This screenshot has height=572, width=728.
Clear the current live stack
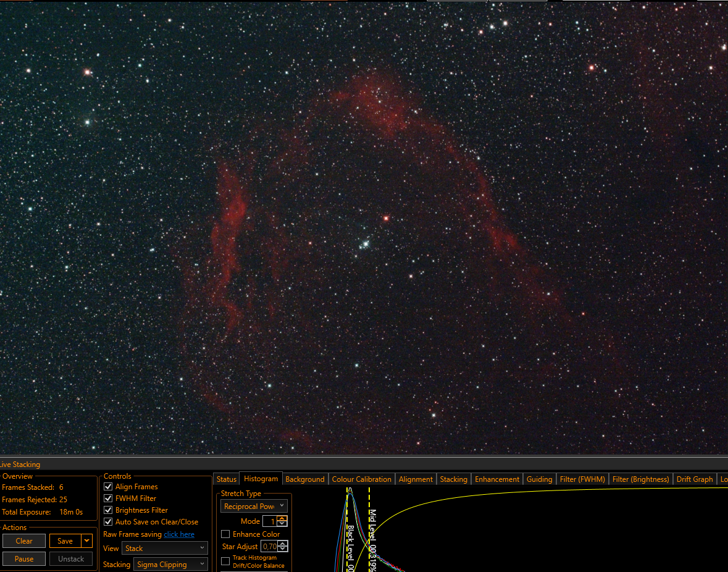tap(24, 541)
